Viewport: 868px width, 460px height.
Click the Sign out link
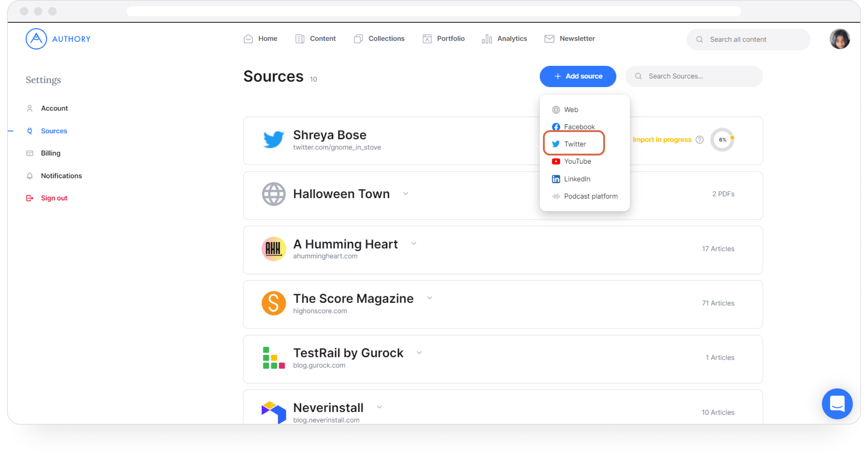[54, 197]
